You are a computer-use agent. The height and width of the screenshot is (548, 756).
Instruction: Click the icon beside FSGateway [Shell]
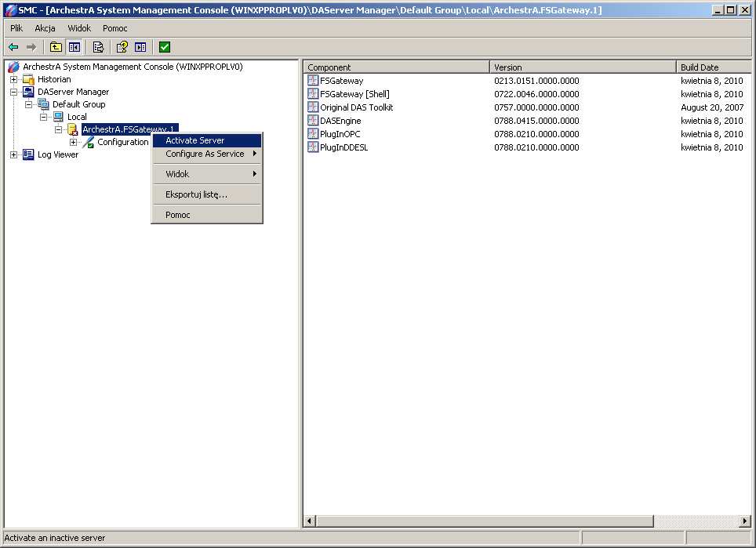tap(313, 94)
